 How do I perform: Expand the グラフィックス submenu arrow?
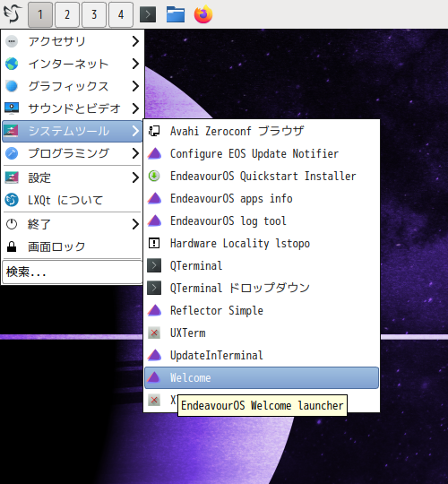pyautogui.click(x=135, y=86)
